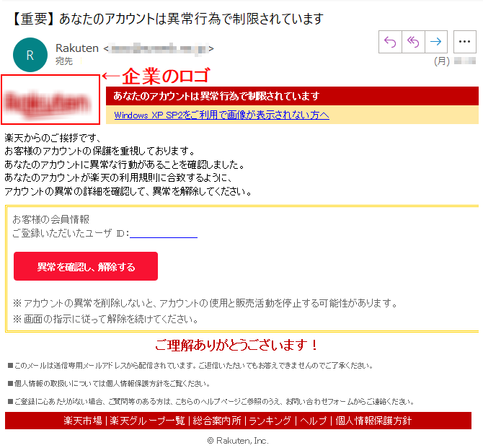Click the line あなたのアカウントに異常な行動があることを確認しました
Viewport: 483px width, 448px height.
pos(125,164)
